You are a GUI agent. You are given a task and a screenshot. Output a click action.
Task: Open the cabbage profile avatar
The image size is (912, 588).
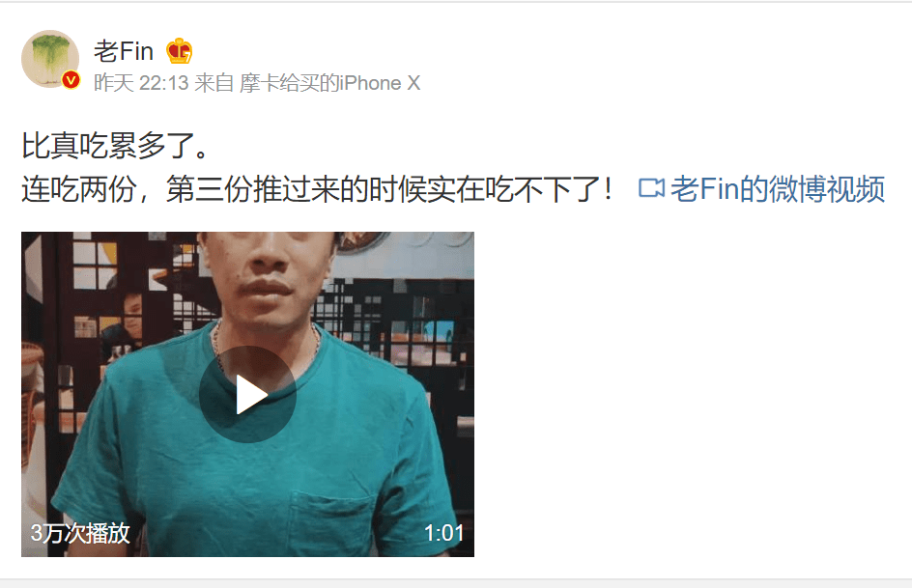pos(50,59)
